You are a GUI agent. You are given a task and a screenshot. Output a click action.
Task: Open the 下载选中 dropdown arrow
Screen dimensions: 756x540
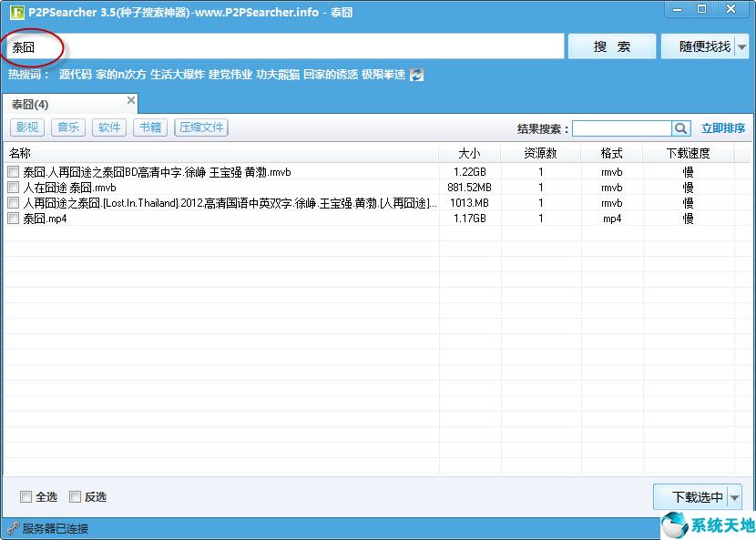(x=734, y=497)
